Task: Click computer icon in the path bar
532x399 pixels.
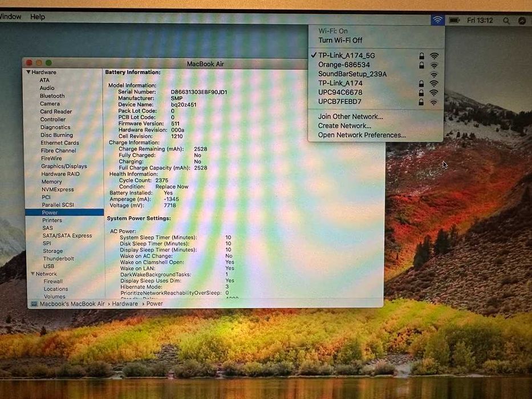Action: pos(34,304)
